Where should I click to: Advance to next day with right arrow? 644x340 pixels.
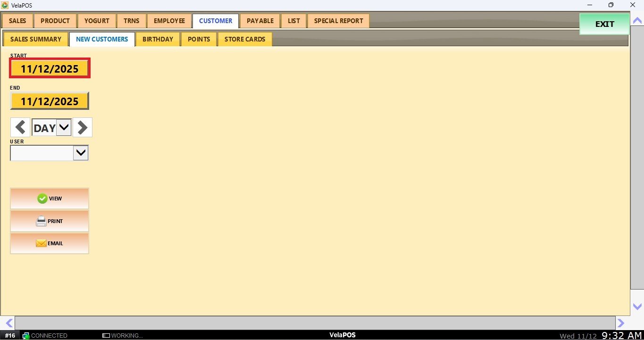tap(83, 127)
